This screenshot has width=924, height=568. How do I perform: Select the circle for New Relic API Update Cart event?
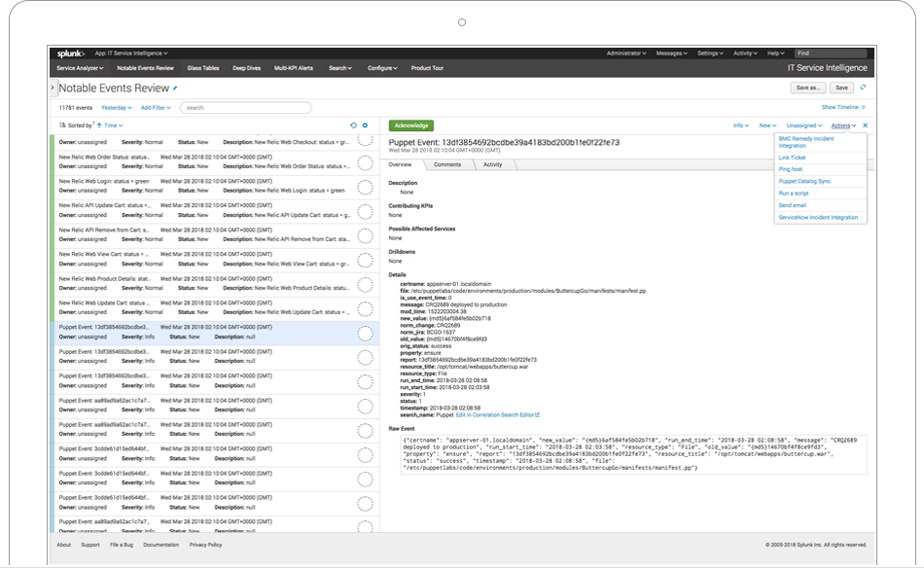366,211
